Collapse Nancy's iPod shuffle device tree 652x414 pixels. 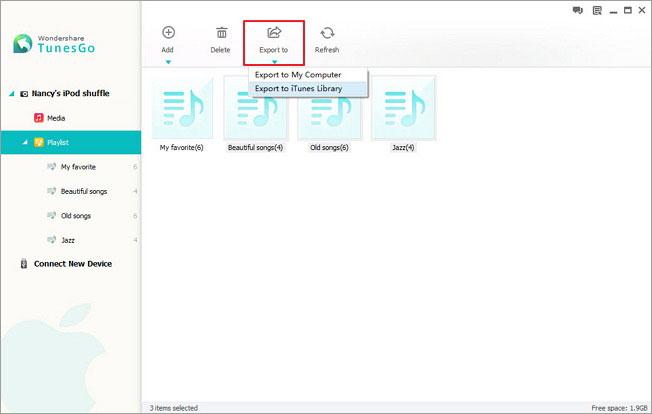point(12,93)
